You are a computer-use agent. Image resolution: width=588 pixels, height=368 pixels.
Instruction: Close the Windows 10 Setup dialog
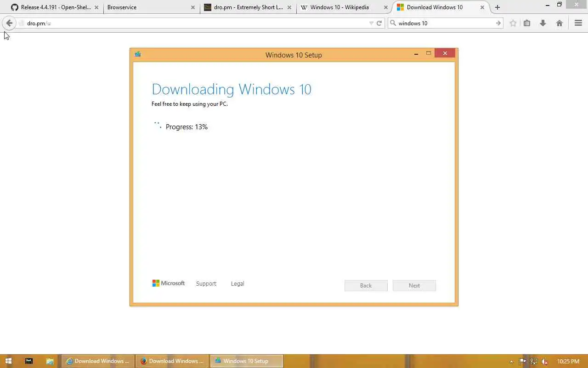[445, 53]
